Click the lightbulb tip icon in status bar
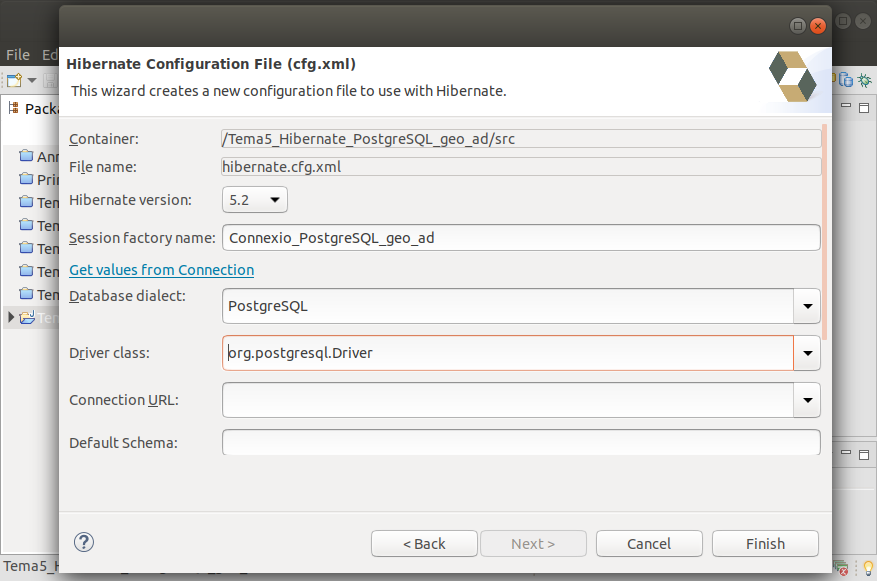This screenshot has width=877, height=581. pos(868,568)
